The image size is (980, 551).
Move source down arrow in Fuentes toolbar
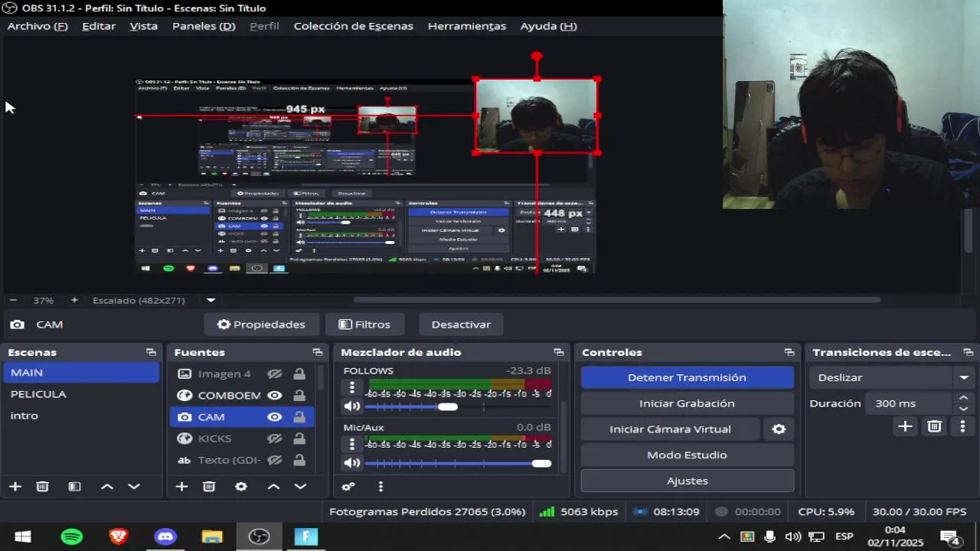point(300,486)
